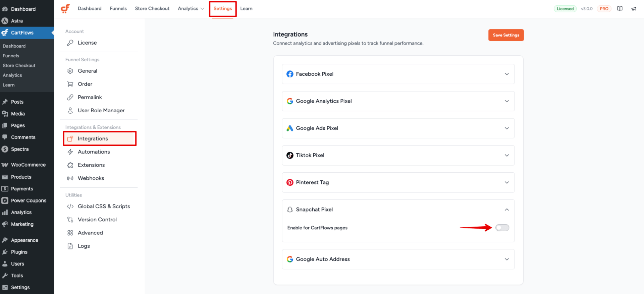Click the Astra icon in WordPress sidebar

click(x=5, y=21)
